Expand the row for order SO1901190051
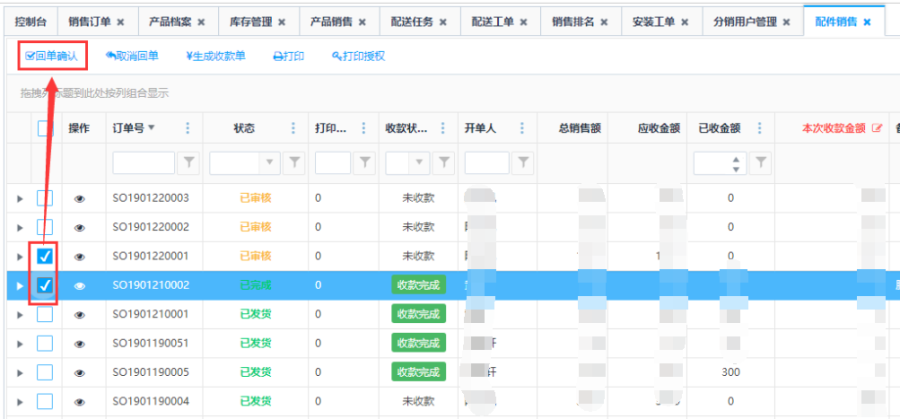Screen dimensions: 900x419 (x=19, y=344)
